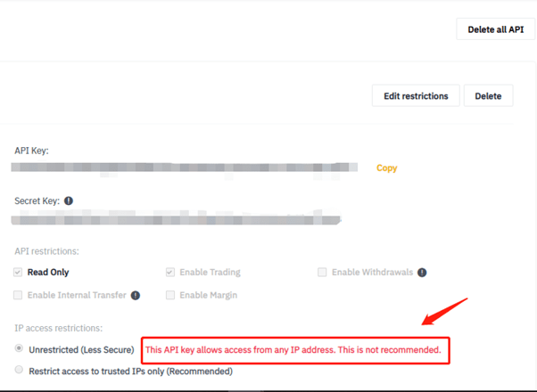The image size is (537, 392).
Task: Show Secret Key info tooltip icon
Action: [x=69, y=200]
